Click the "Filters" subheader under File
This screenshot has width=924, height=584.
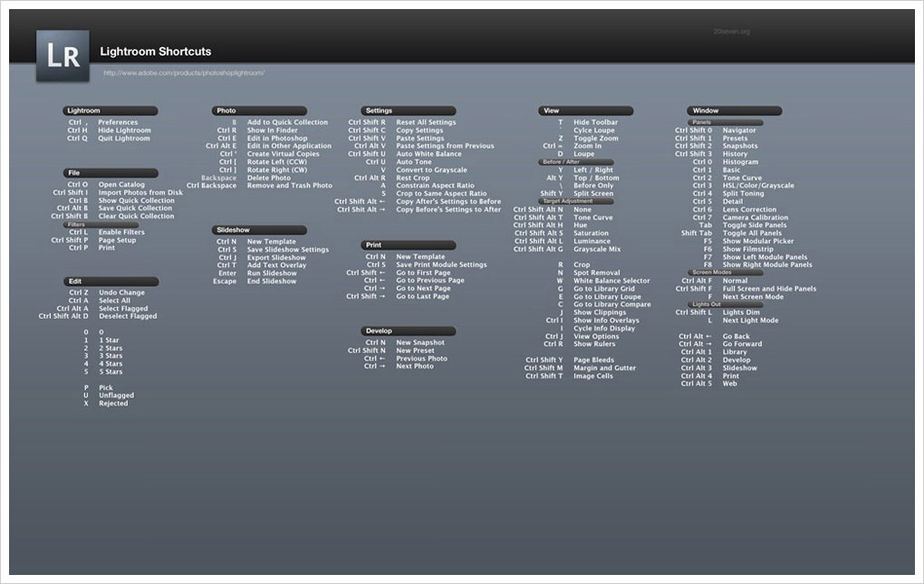(x=101, y=225)
